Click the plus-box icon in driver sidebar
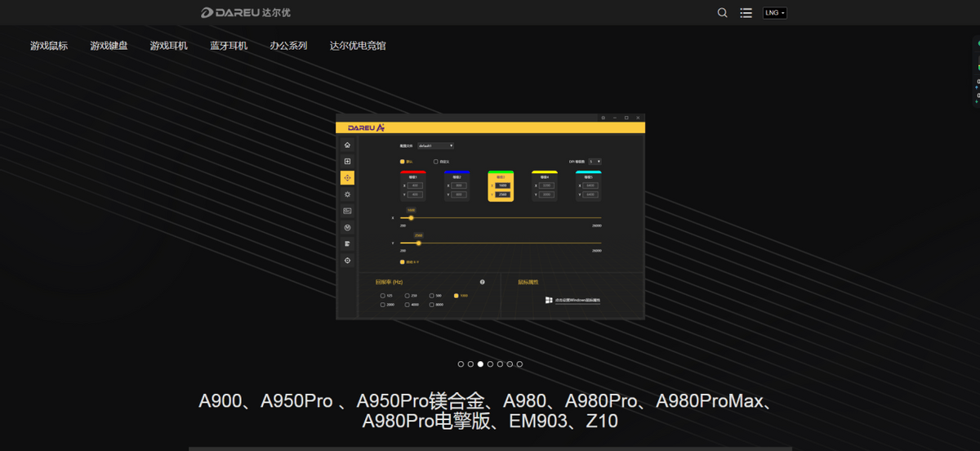The height and width of the screenshot is (451, 980). pos(347,162)
